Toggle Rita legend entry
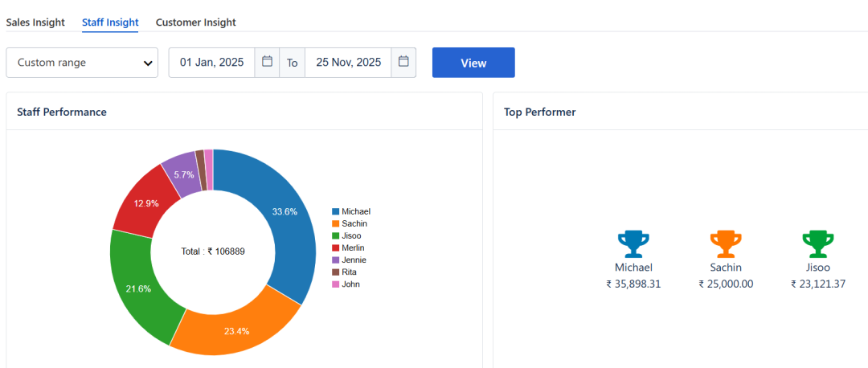The width and height of the screenshot is (868, 368). (x=349, y=272)
